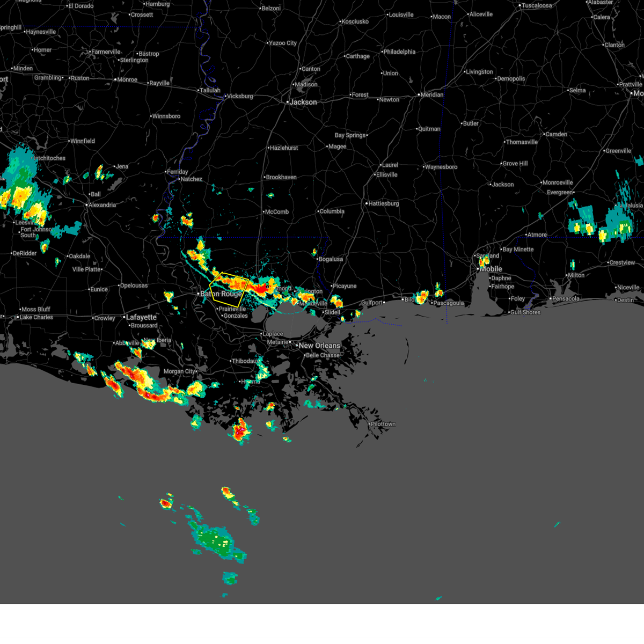This screenshot has height=644, width=644.
Task: Click the Gulf Shores label
Action: [x=525, y=312]
